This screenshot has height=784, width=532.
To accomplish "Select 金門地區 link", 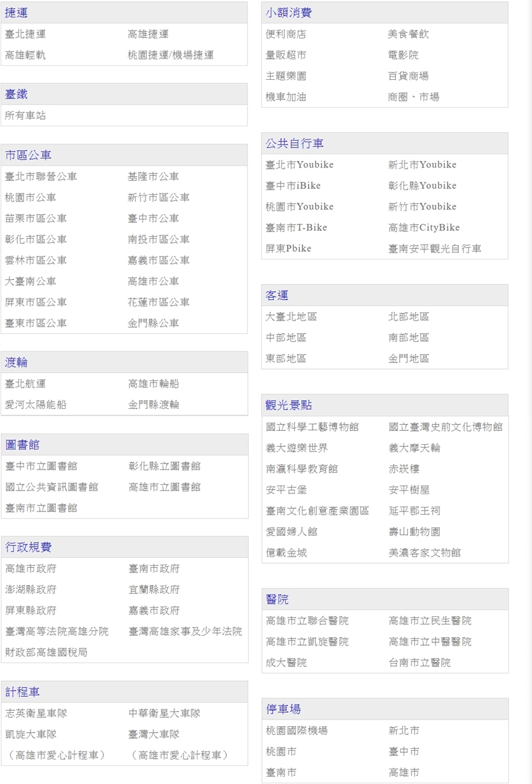I will tap(408, 359).
